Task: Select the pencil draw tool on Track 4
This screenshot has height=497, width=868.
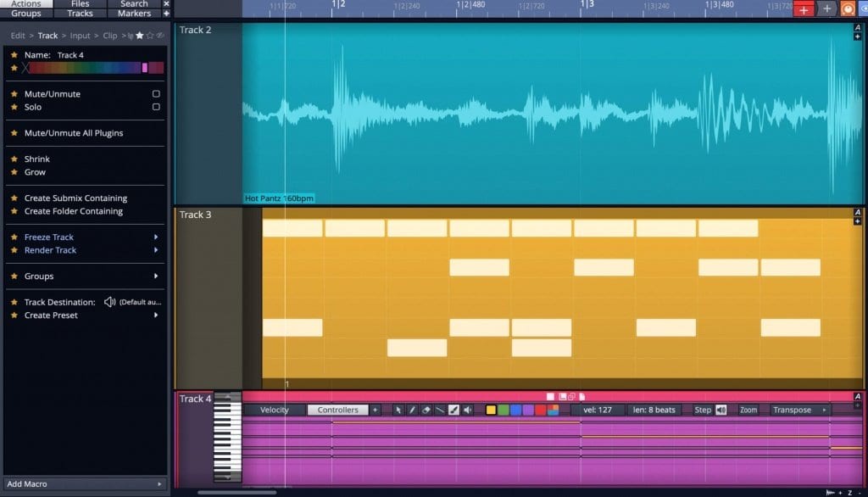Action: click(x=412, y=410)
